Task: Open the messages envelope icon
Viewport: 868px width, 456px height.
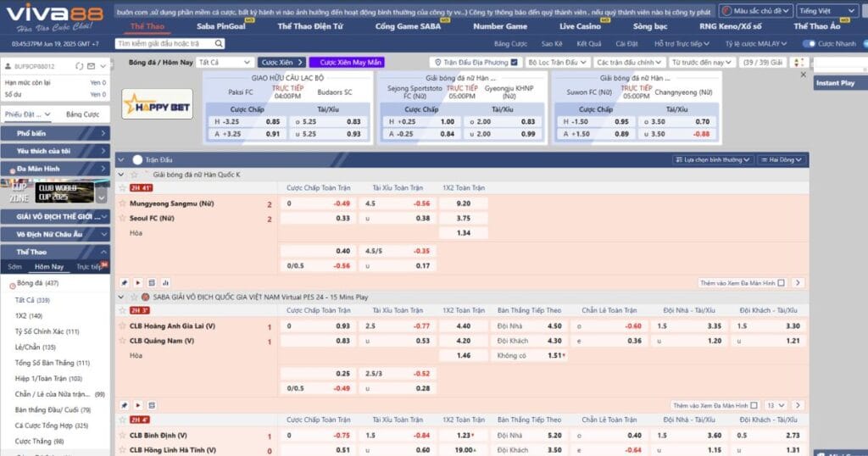Action: (x=92, y=66)
